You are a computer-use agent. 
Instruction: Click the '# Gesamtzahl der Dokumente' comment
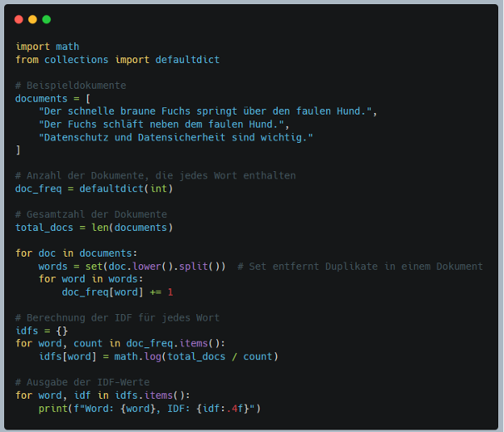tap(91, 214)
